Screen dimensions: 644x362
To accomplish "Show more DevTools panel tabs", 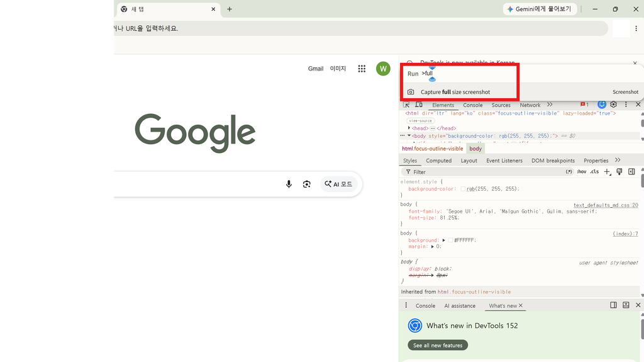I will click(x=550, y=105).
